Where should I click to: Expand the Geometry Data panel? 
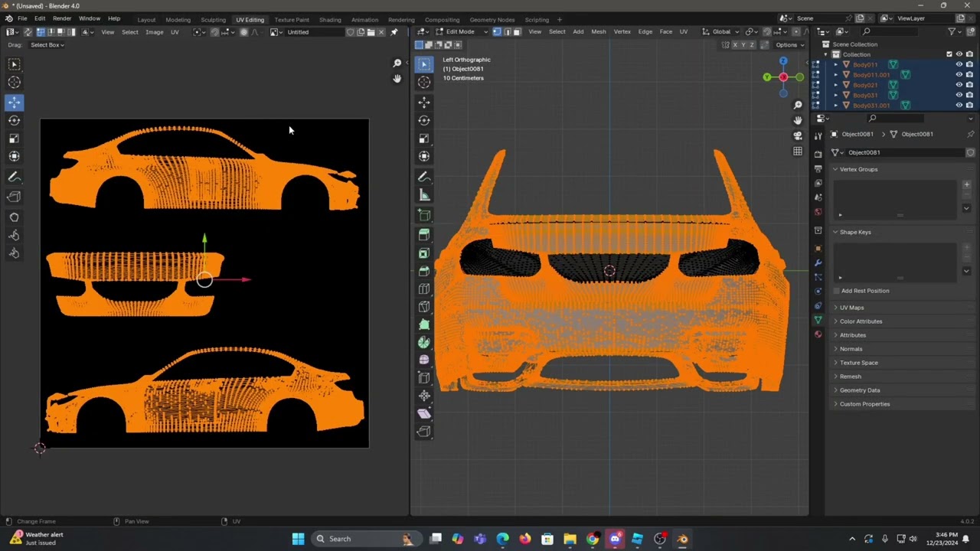pos(860,390)
